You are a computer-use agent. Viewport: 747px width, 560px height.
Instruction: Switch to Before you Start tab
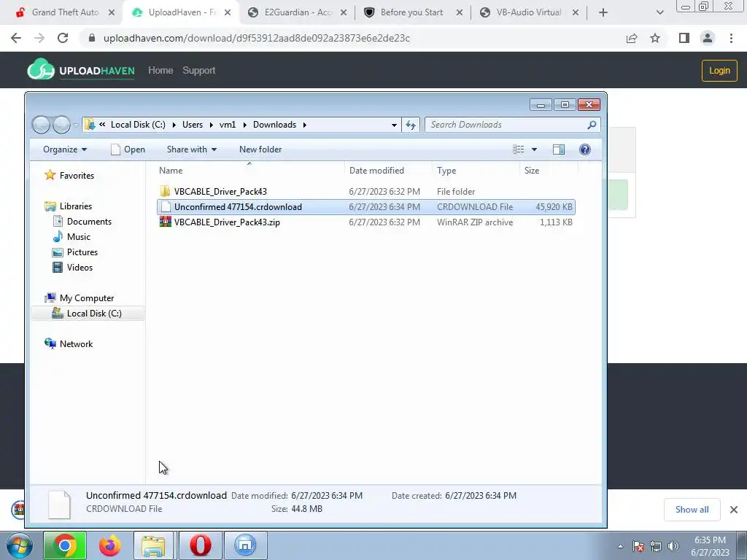pos(411,12)
